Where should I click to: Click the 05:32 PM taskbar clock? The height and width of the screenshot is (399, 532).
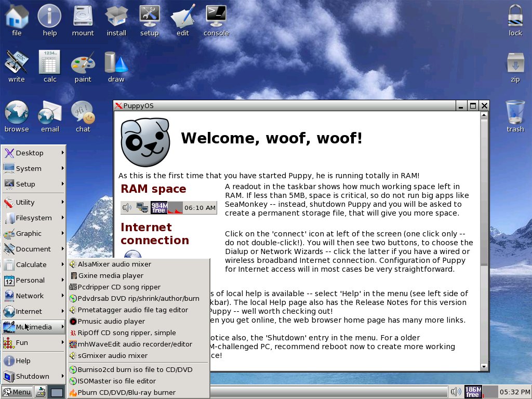click(x=514, y=392)
